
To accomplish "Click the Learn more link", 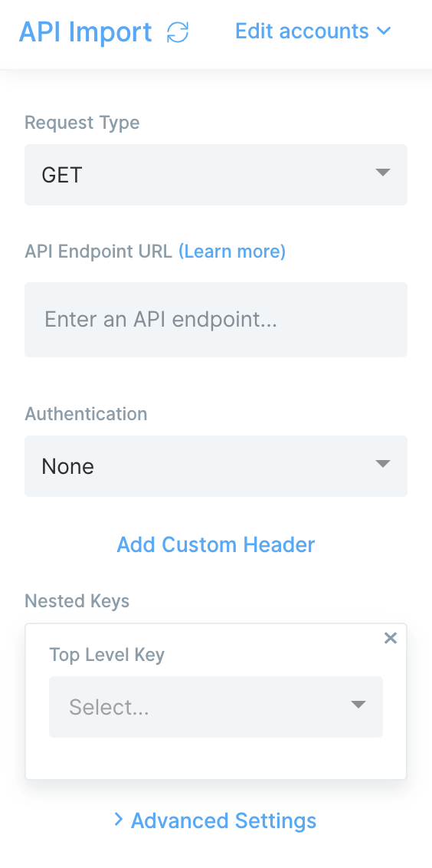I will pyautogui.click(x=232, y=252).
